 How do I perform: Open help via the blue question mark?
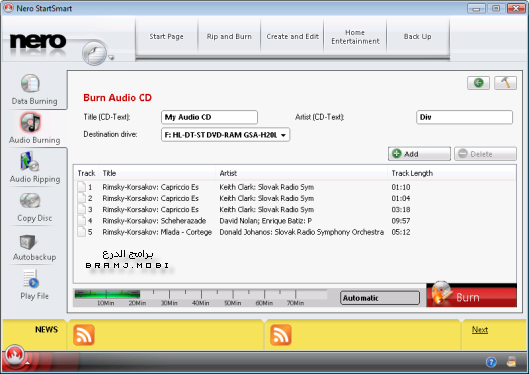[491, 362]
